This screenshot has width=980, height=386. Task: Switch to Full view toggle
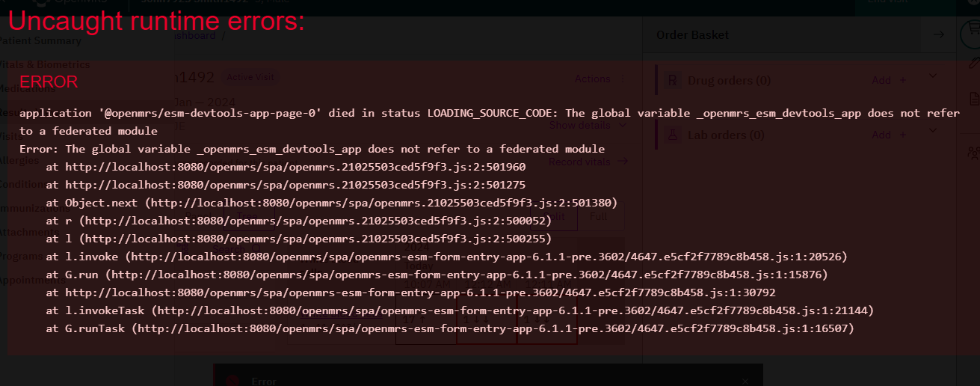point(598,216)
